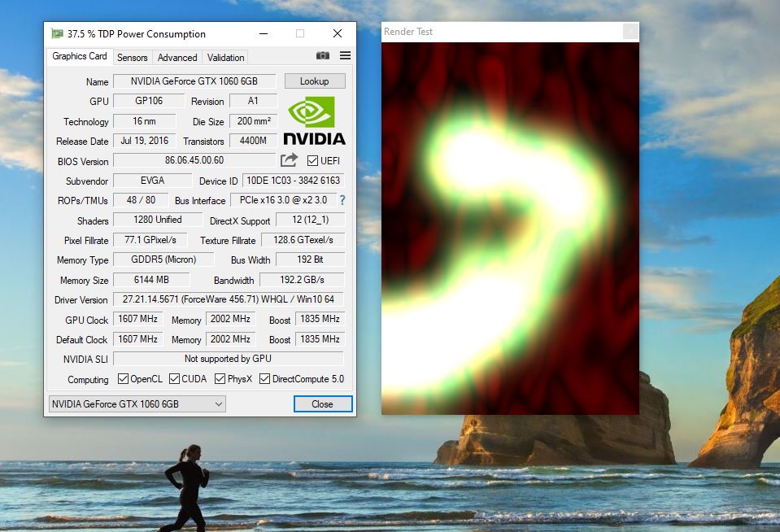Viewport: 780px width, 532px height.
Task: Toggle the UEFI checkbox
Action: tap(312, 160)
